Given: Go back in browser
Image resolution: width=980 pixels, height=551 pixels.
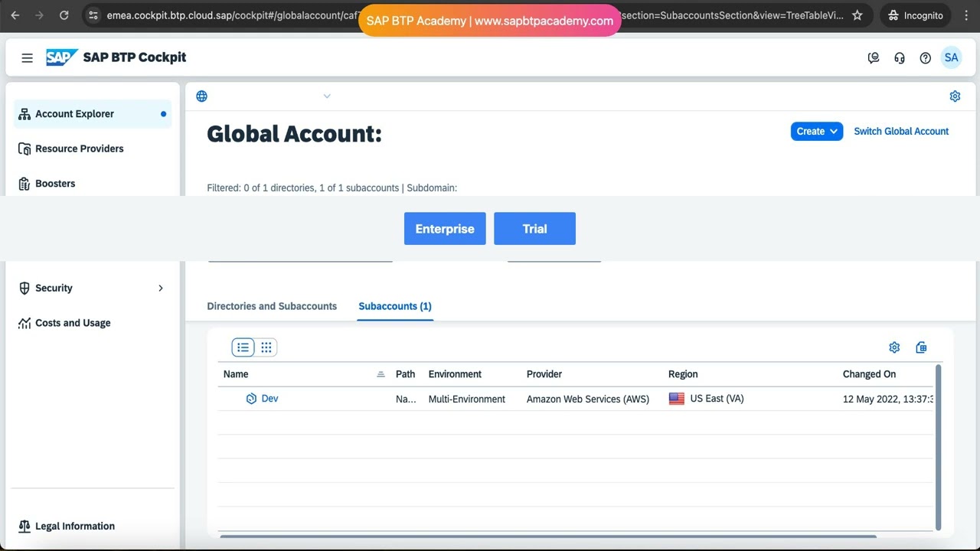Looking at the screenshot, I should coord(15,15).
